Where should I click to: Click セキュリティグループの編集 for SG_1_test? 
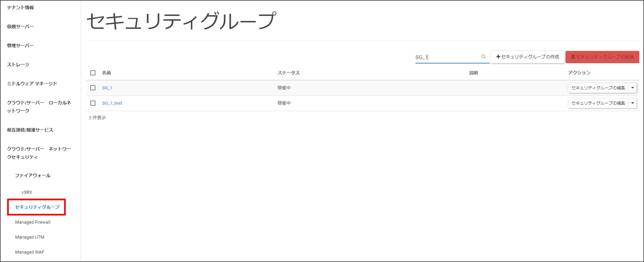coord(598,103)
